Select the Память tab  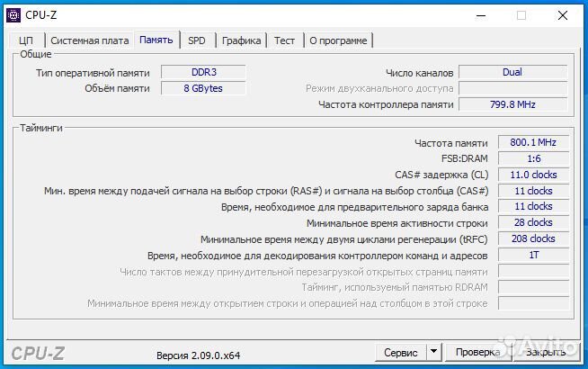156,40
